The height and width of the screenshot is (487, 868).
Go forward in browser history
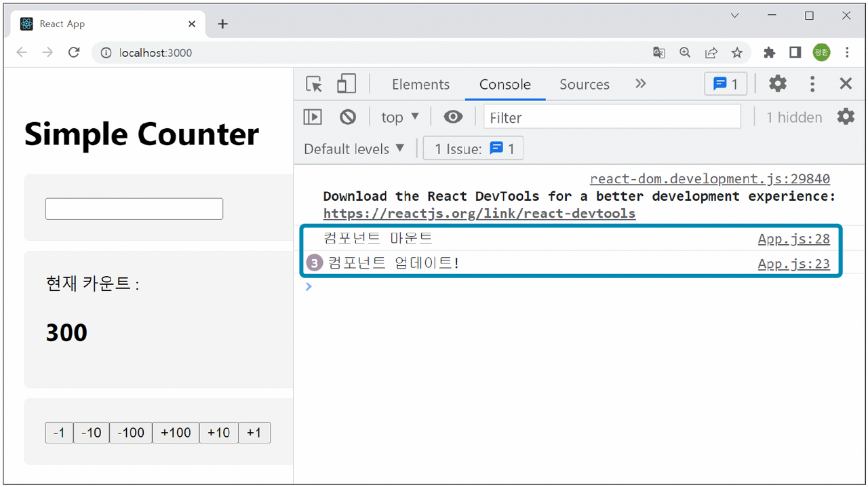tap(47, 52)
